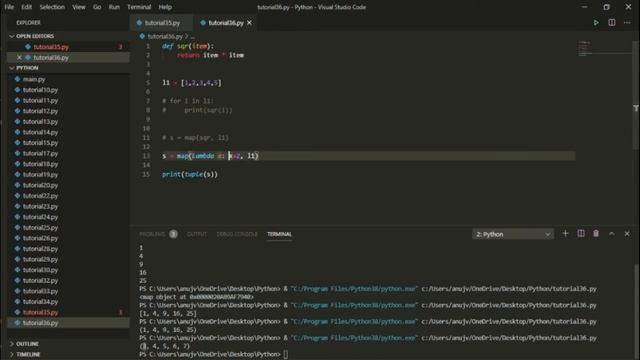Open tutorial34.py in the explorer
The image size is (640, 360).
click(x=69, y=302)
